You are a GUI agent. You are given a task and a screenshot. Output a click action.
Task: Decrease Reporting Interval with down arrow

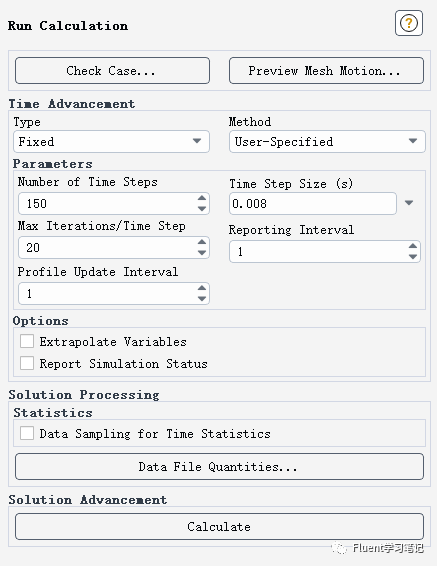coord(412,257)
